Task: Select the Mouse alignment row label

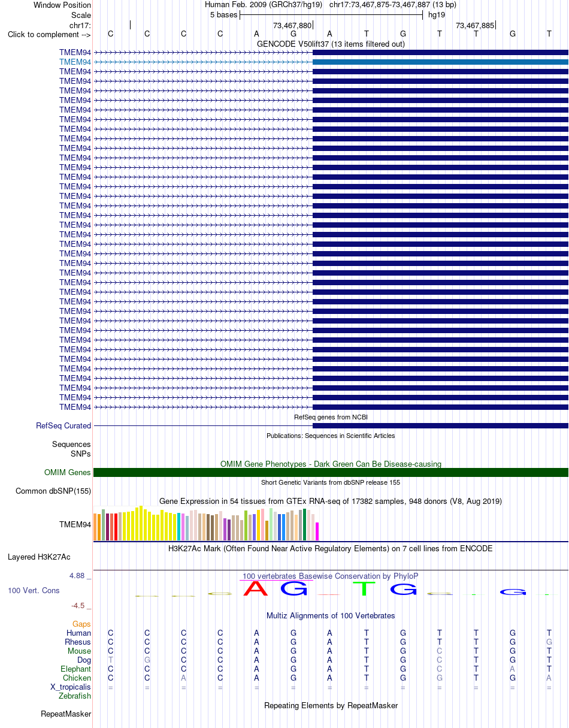Action: (79, 651)
